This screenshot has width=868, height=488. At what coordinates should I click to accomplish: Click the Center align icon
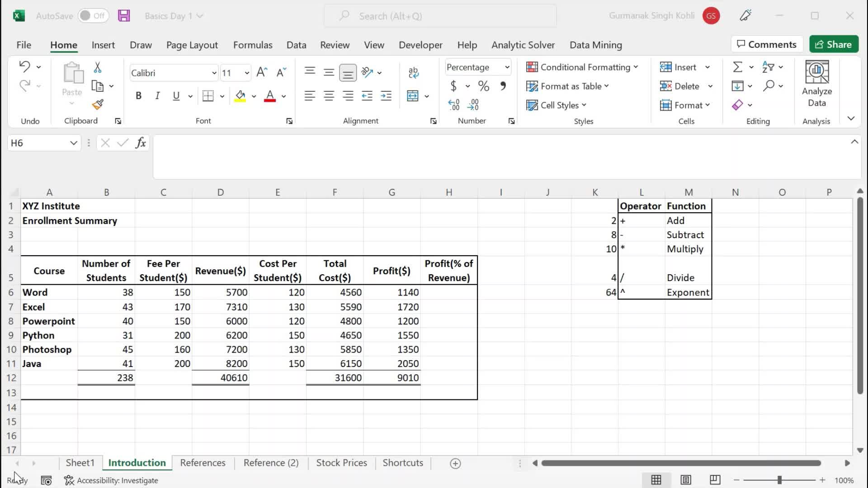point(329,96)
